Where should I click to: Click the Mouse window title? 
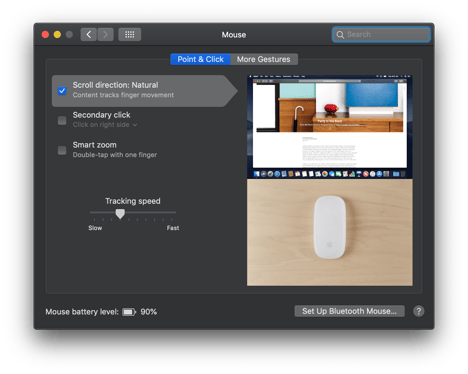234,35
